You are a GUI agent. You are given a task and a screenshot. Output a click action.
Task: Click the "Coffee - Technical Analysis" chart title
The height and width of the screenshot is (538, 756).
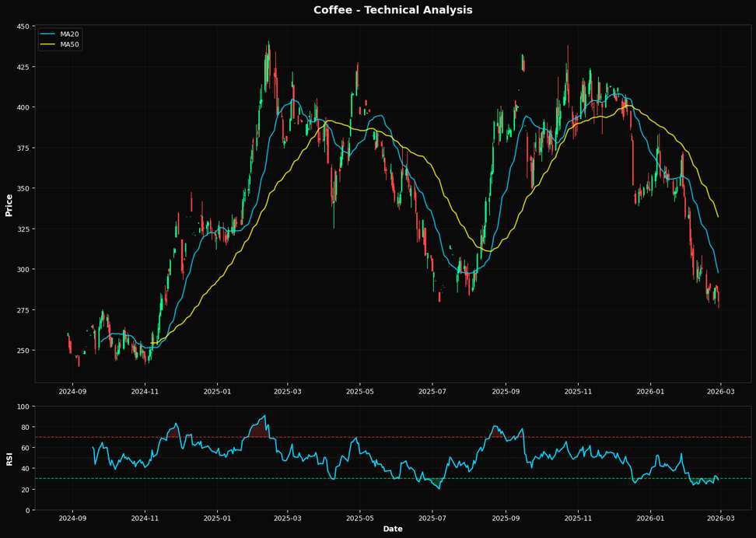click(x=393, y=10)
